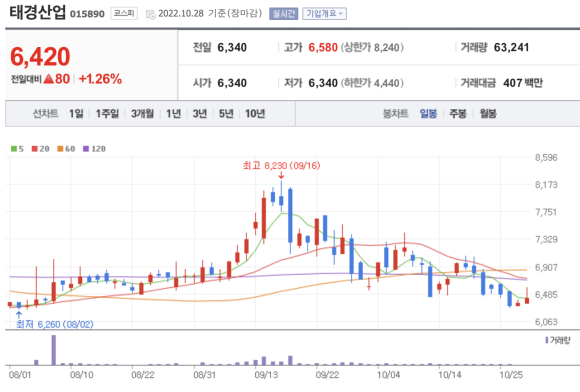580x392 pixels.
Task: Click the 태경산업 stock name heading
Action: (37, 13)
